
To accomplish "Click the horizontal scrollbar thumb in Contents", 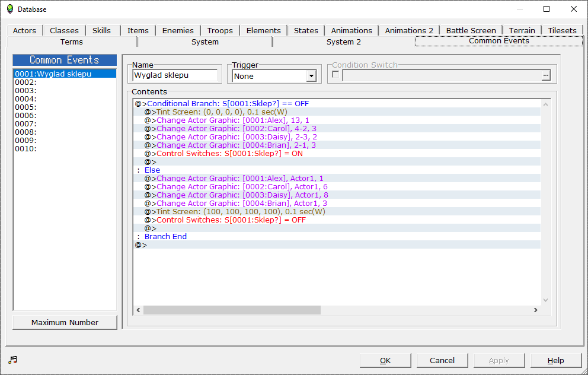I will point(232,310).
